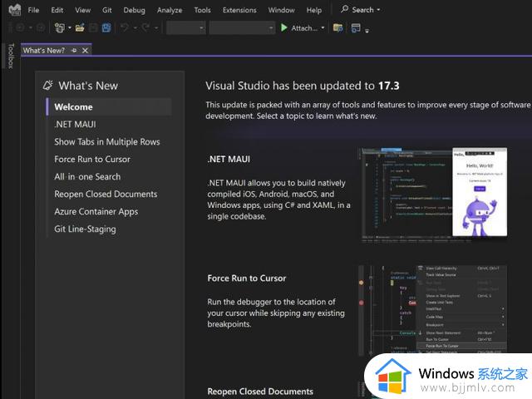
Task: Open the Git menu
Action: [107, 10]
